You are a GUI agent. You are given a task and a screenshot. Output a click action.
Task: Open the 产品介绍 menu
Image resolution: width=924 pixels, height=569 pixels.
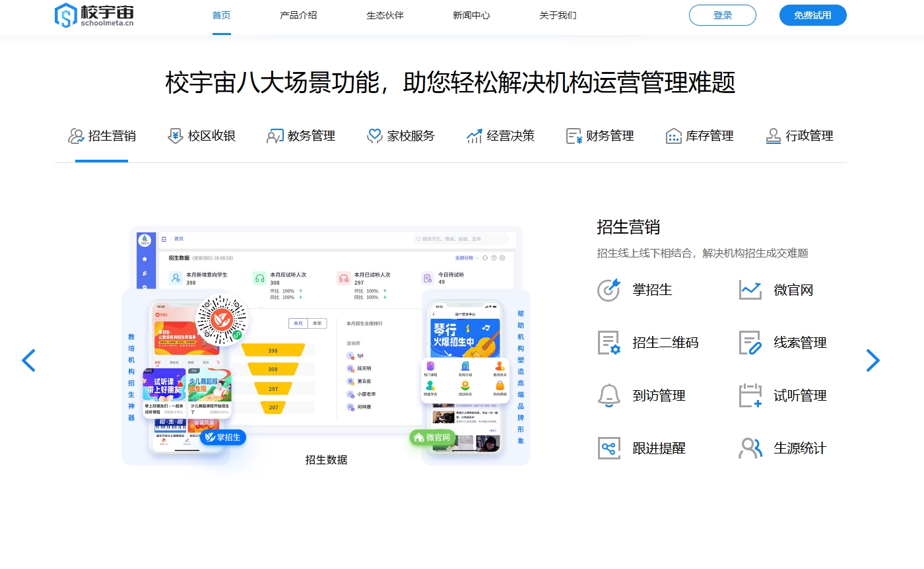click(298, 15)
